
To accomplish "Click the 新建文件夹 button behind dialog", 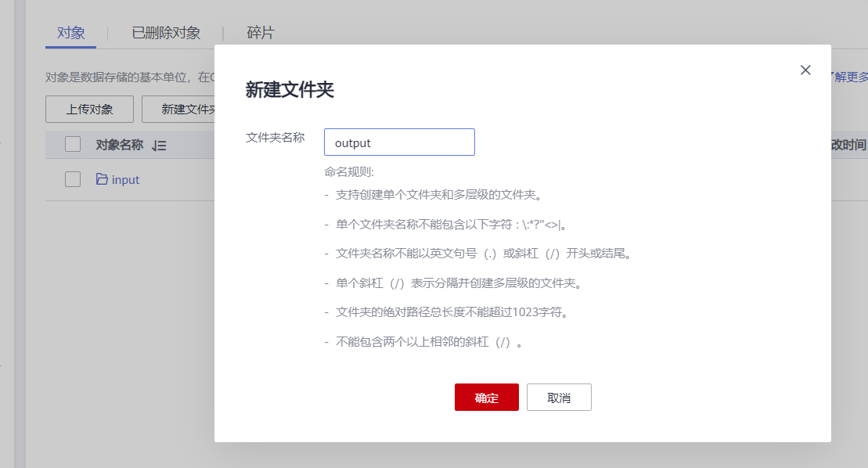I will pyautogui.click(x=178, y=109).
